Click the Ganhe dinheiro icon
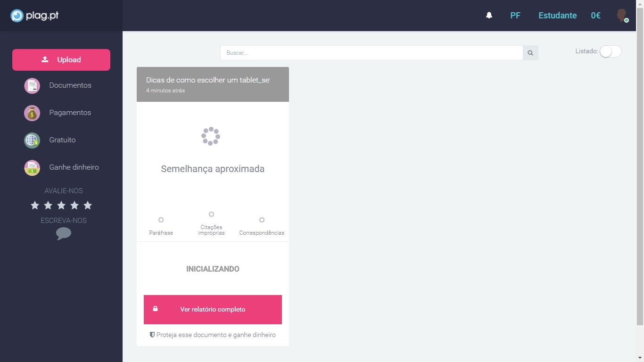The width and height of the screenshot is (644, 362). (32, 168)
